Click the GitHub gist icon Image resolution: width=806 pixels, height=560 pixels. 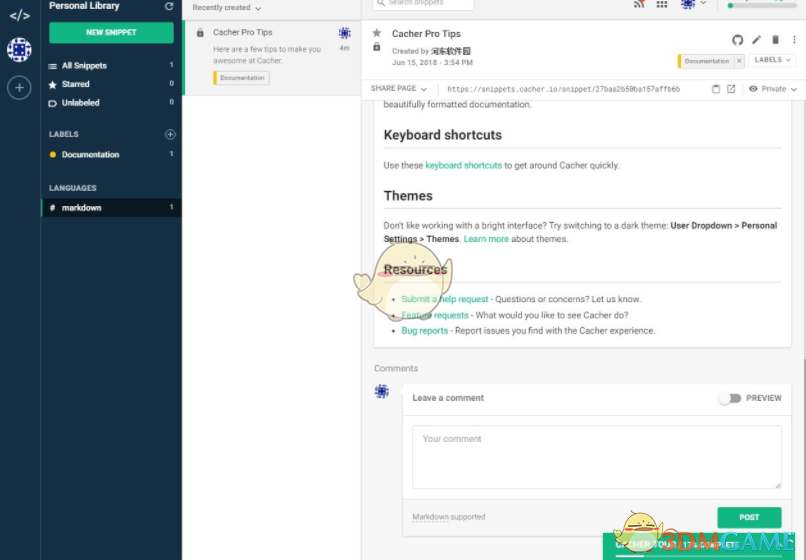click(738, 40)
